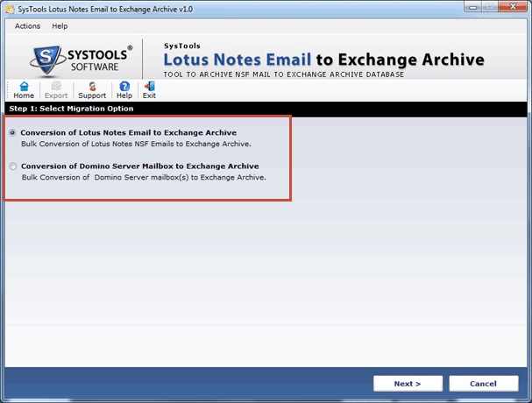The height and width of the screenshot is (403, 532).
Task: Close the window with the X button
Action: [x=513, y=6]
